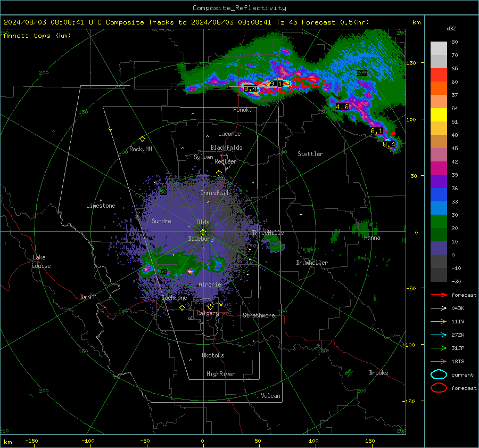
Task: Click the Vulcan city label
Action: pos(271,396)
